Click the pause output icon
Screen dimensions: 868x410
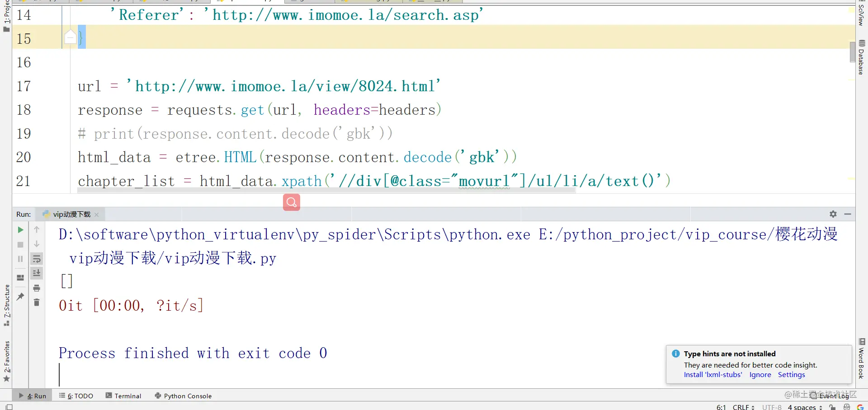[x=20, y=259]
